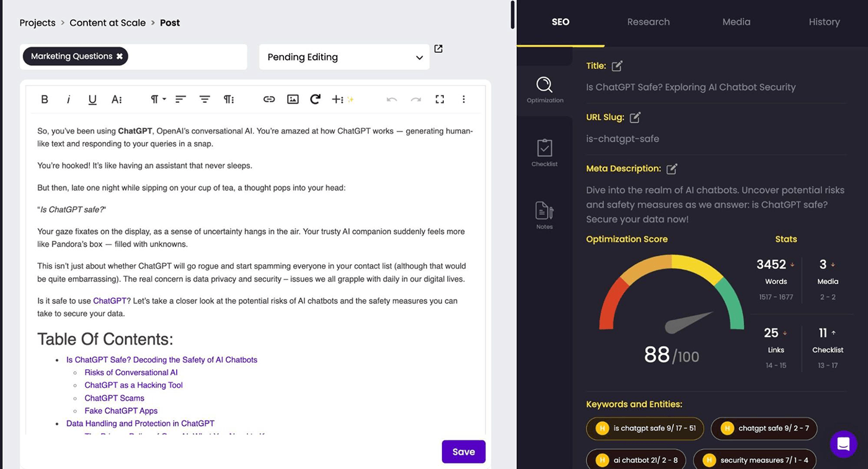Edit the URL Slug icon
This screenshot has height=469, width=868.
coord(635,117)
